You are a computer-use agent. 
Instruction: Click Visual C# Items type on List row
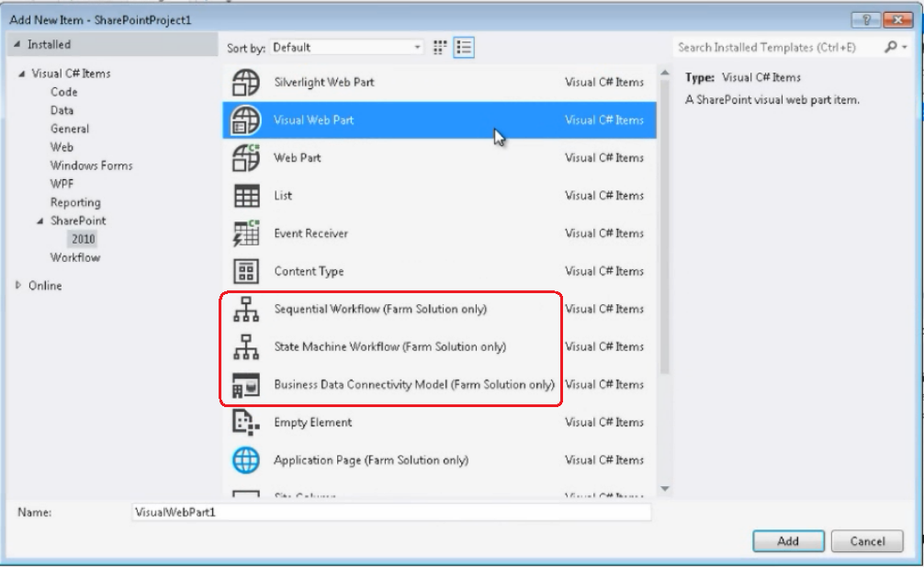(x=604, y=196)
